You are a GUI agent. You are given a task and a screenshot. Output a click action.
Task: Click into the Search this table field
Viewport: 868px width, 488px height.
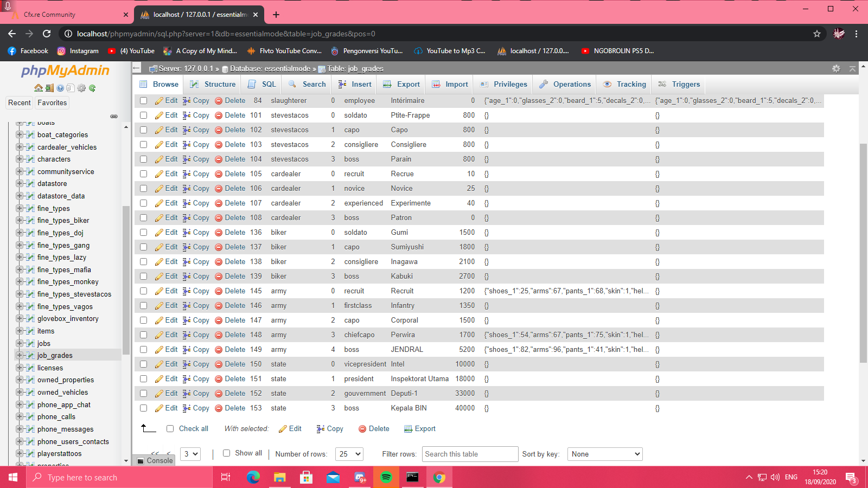(x=471, y=454)
